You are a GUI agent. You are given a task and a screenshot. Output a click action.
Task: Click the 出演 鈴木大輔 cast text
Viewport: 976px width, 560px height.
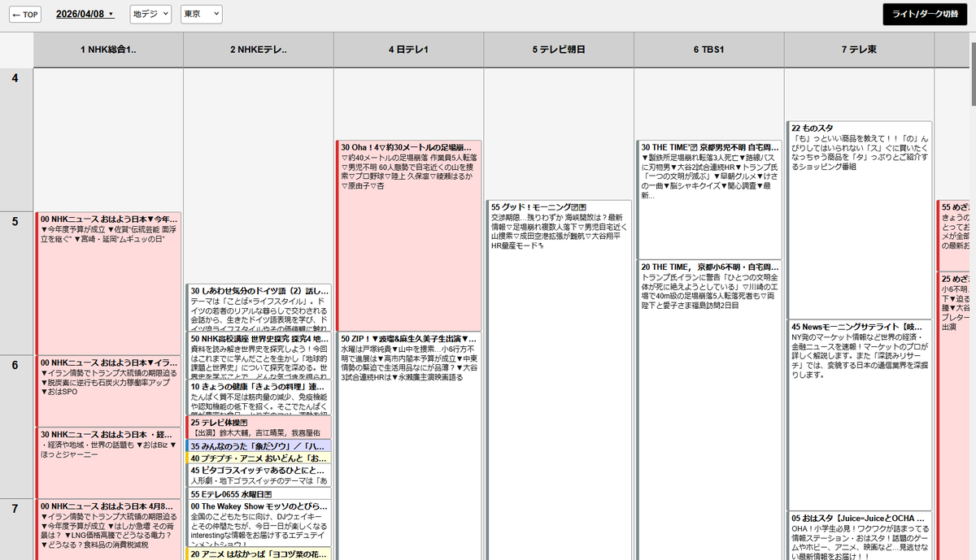[255, 432]
